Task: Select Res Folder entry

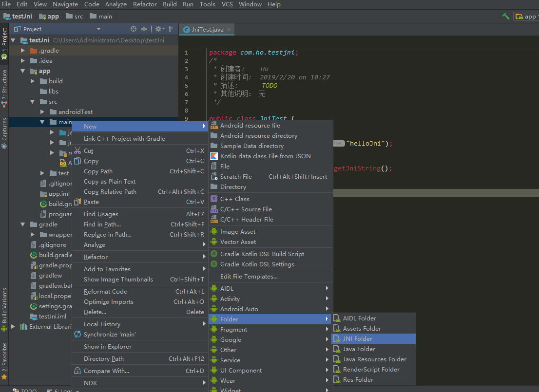Action: 374,380
